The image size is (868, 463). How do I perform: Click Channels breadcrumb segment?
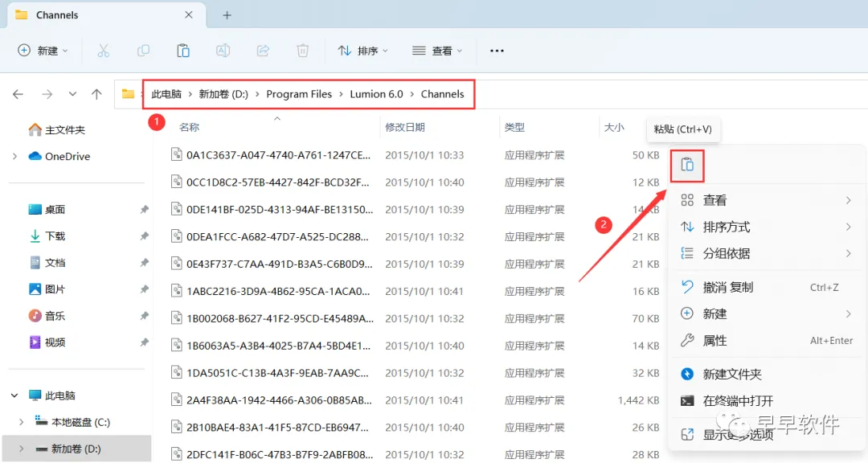coord(442,94)
